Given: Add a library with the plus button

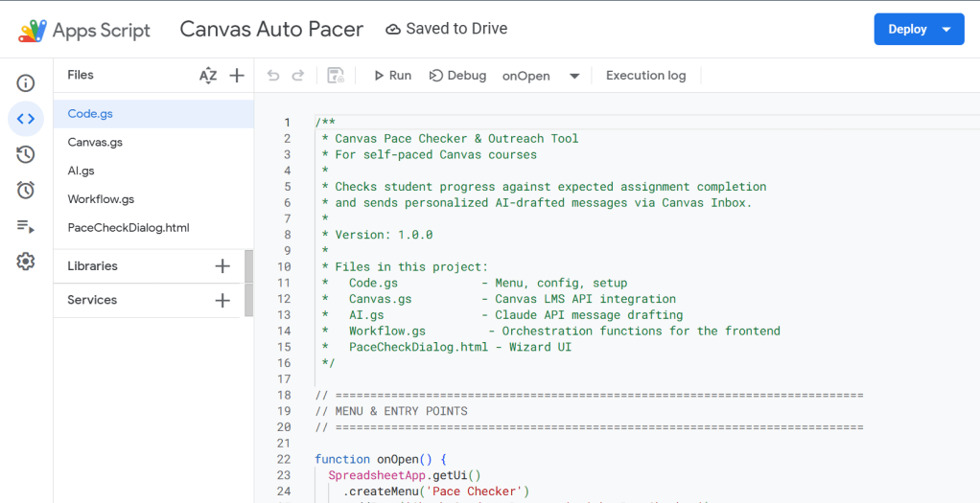Looking at the screenshot, I should click(222, 266).
